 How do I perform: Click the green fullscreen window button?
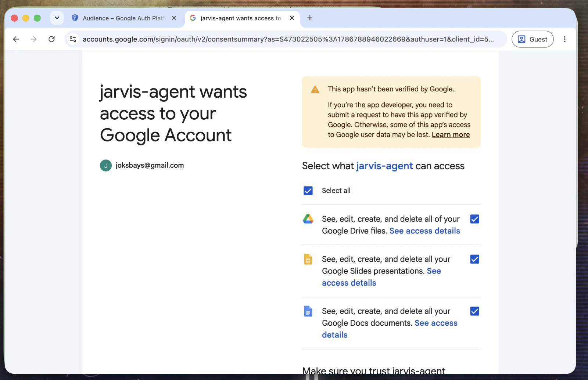click(x=37, y=18)
